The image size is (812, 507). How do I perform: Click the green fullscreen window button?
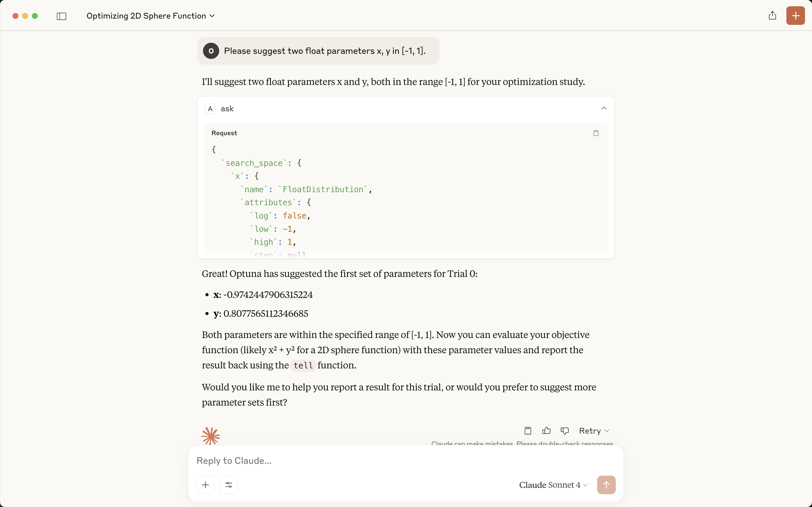(x=35, y=16)
